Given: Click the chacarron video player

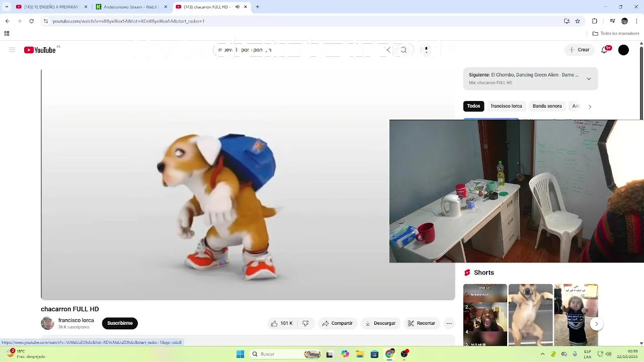Looking at the screenshot, I should (x=248, y=185).
